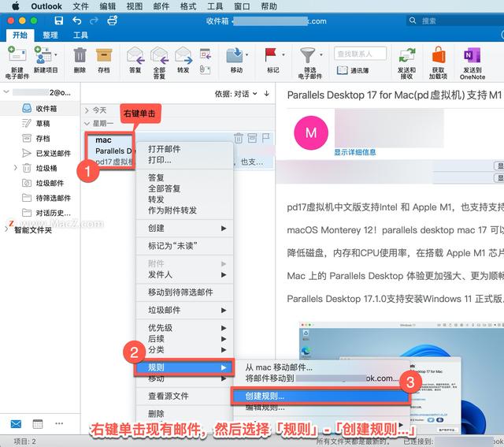This screenshot has width=504, height=447.
Task: Collapse the account folder tree
Action: (6, 92)
